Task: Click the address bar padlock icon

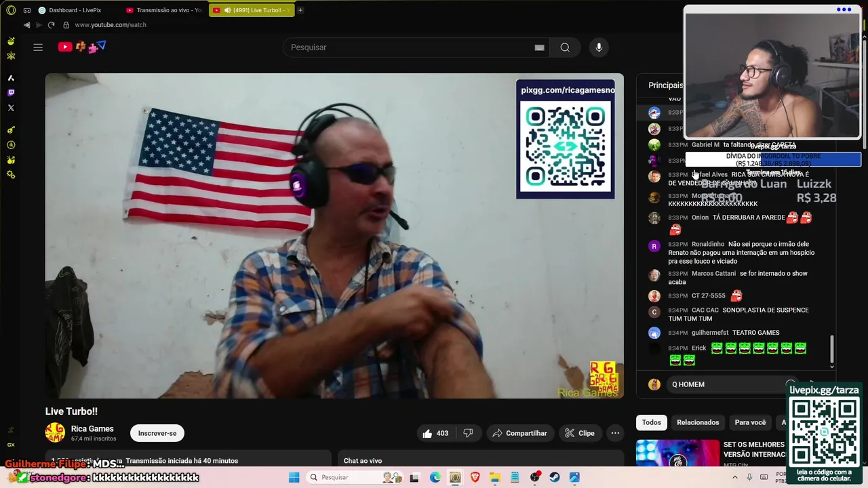Action: click(x=66, y=25)
